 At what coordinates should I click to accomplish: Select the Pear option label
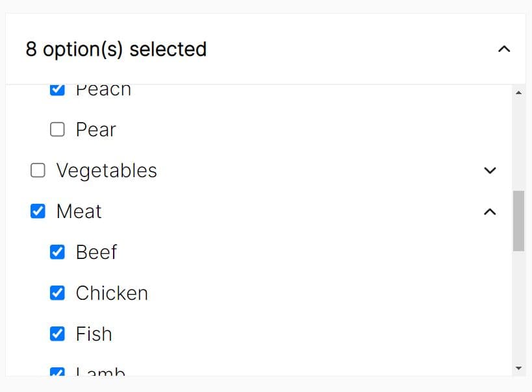pyautogui.click(x=95, y=130)
